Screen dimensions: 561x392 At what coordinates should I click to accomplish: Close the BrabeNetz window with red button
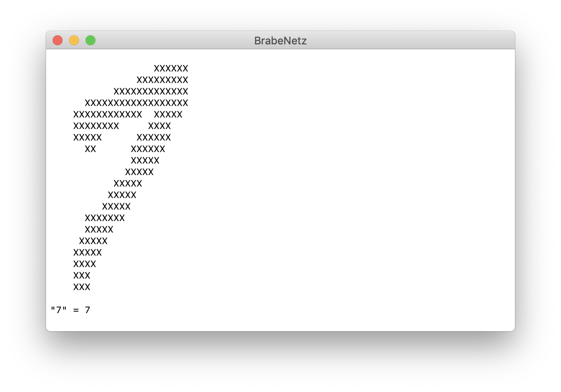pyautogui.click(x=58, y=40)
